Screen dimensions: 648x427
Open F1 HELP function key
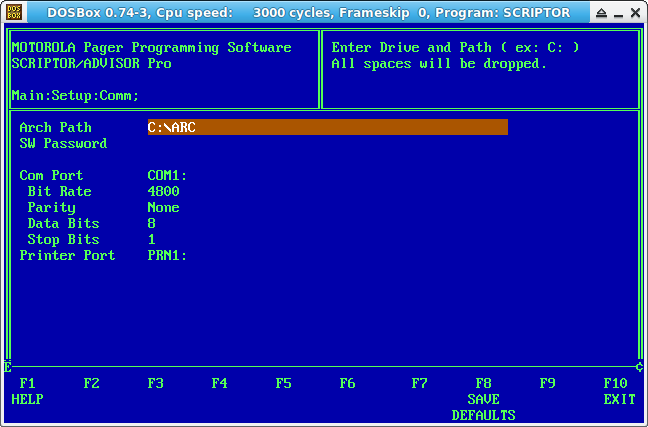(x=27, y=391)
